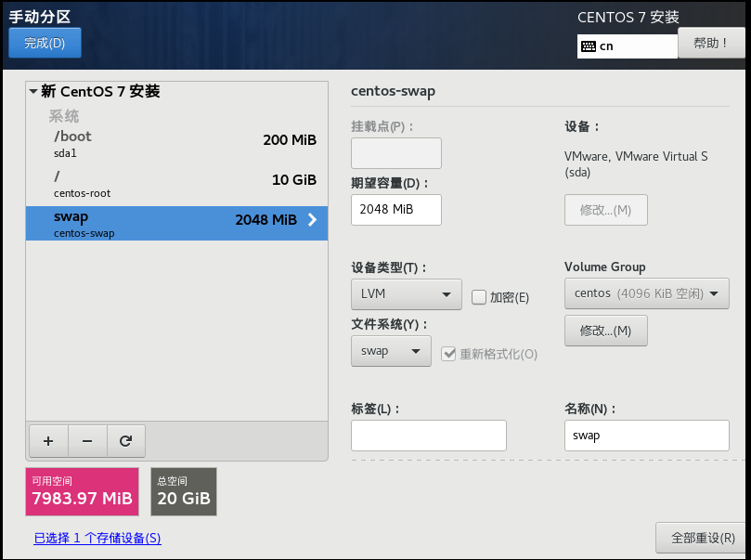This screenshot has height=560, width=751.
Task: Click the 标签(L) label input field
Action: pyautogui.click(x=429, y=436)
